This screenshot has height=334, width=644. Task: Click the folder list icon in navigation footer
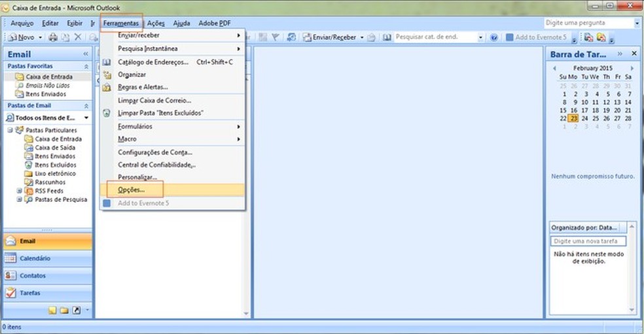(64, 310)
